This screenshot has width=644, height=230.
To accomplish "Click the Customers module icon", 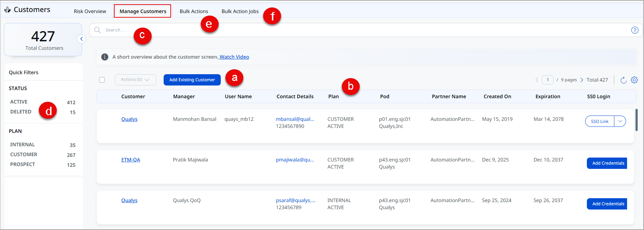I will 7,10.
